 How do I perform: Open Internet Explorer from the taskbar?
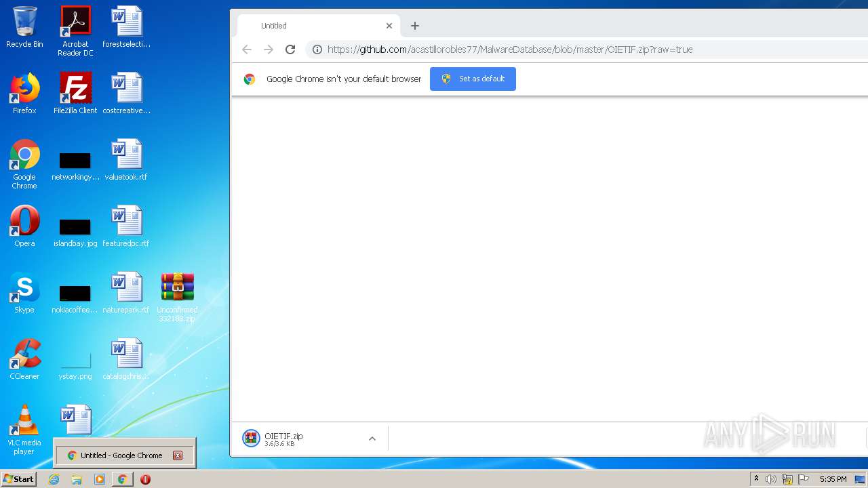(54, 479)
